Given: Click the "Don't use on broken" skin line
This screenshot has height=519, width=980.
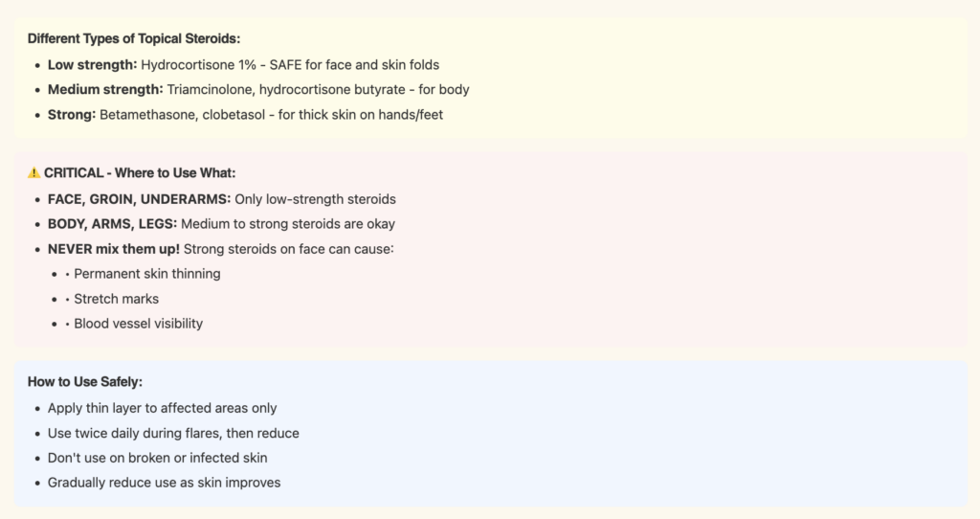Looking at the screenshot, I should point(157,458).
